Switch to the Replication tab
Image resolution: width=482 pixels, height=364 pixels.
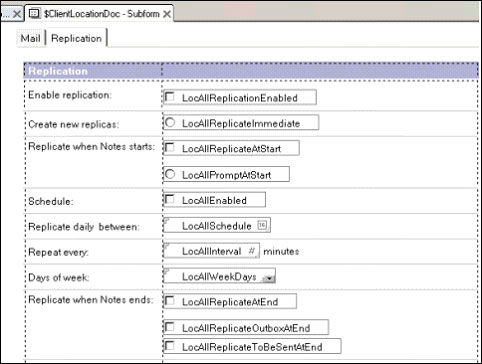pos(76,38)
